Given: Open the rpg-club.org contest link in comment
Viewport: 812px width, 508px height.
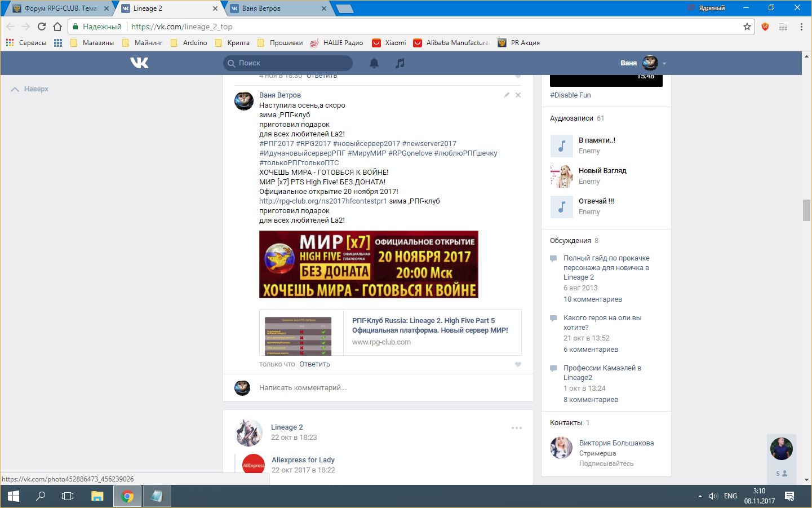Looking at the screenshot, I should [x=323, y=201].
